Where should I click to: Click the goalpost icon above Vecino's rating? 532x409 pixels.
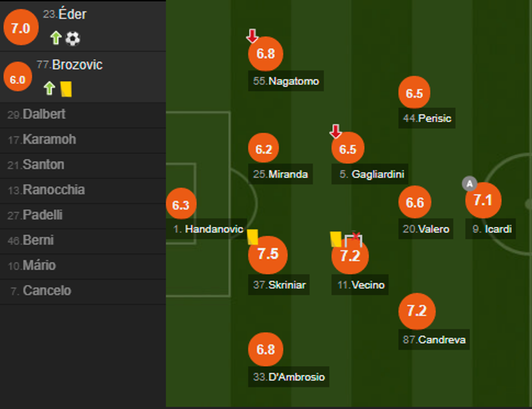(x=353, y=238)
